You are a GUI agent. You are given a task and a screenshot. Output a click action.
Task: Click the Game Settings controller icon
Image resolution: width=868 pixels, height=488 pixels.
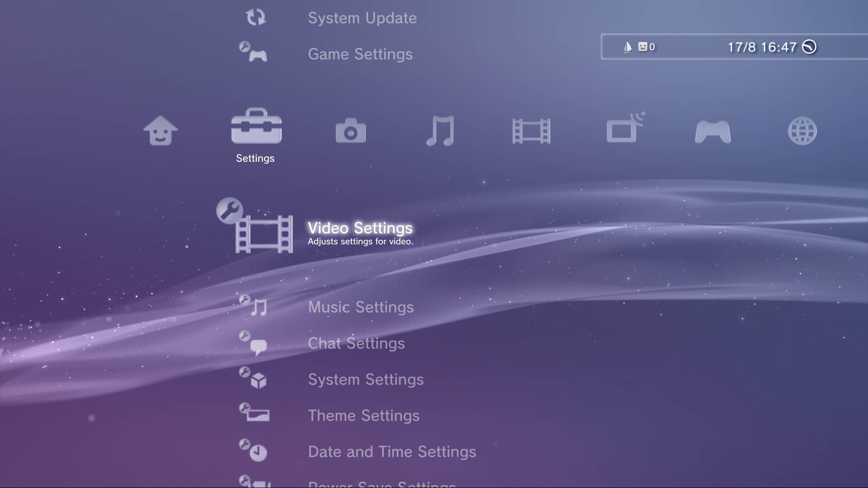(x=253, y=52)
